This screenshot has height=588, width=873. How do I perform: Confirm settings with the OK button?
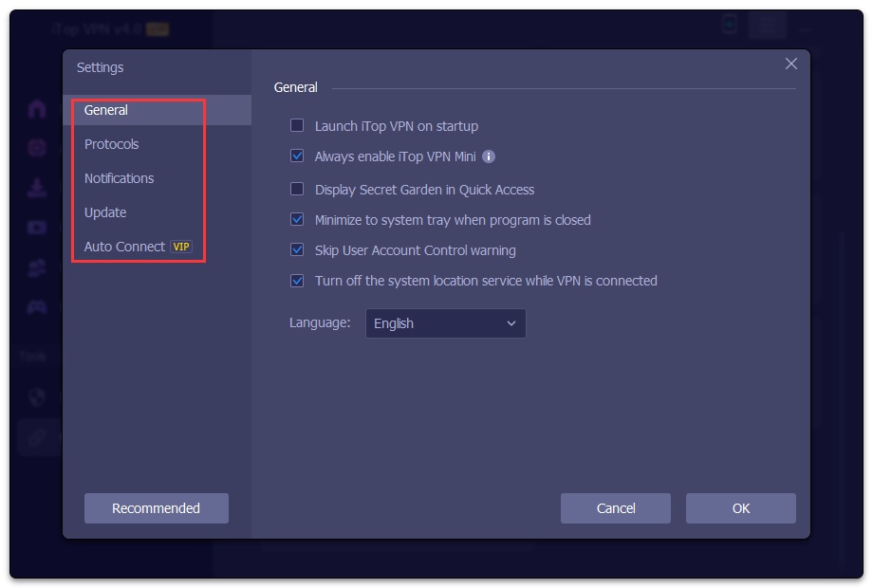click(x=740, y=508)
